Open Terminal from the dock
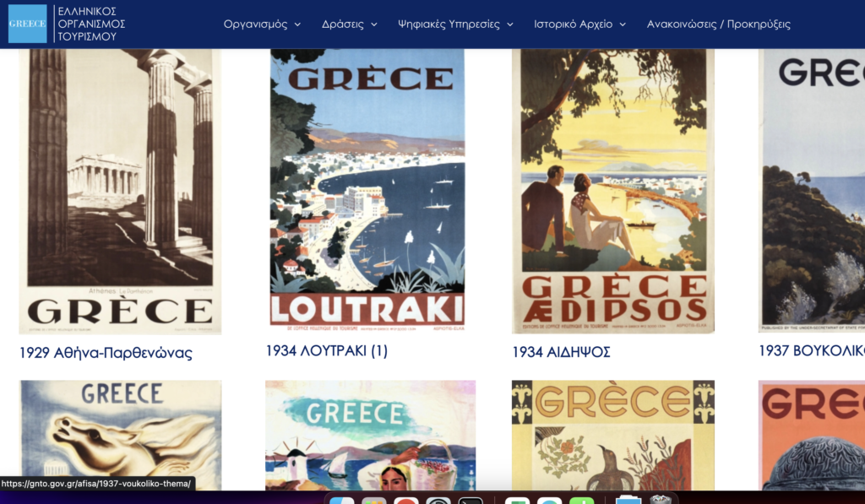The width and height of the screenshot is (865, 504). tap(471, 500)
